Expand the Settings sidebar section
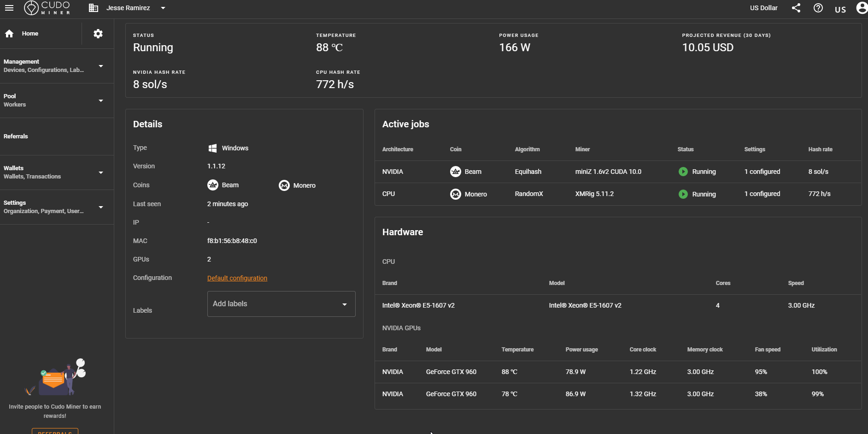868x434 pixels. pyautogui.click(x=57, y=207)
